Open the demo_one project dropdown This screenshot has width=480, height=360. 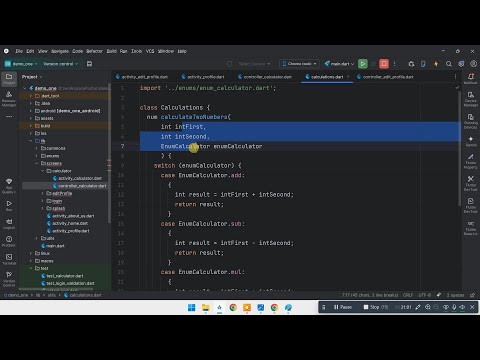point(21,64)
